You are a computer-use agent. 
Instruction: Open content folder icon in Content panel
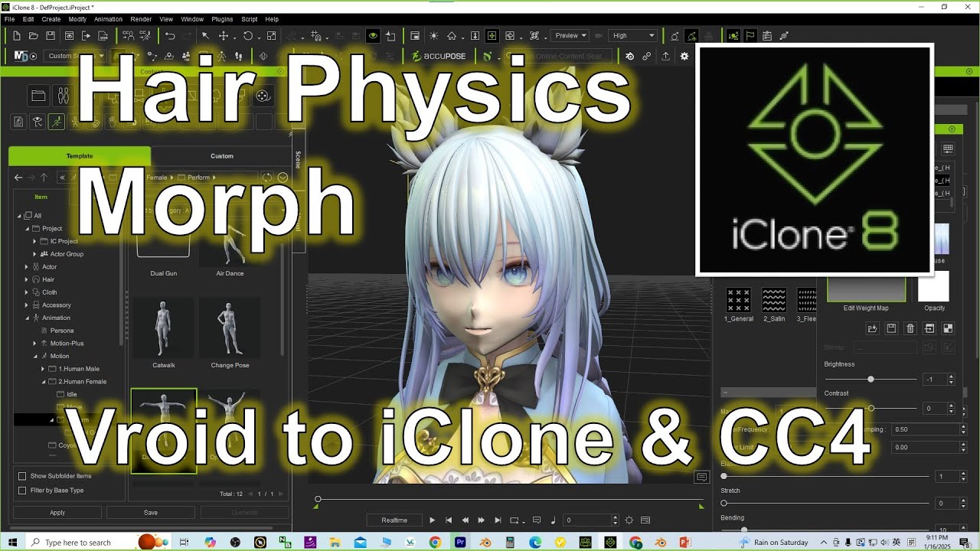click(x=38, y=96)
